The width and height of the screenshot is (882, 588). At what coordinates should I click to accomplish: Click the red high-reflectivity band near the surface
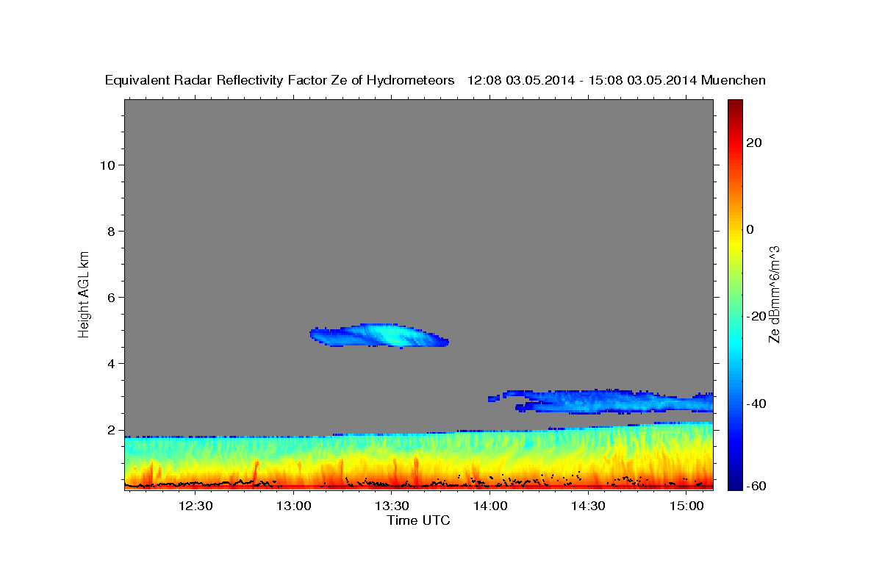[x=418, y=485]
